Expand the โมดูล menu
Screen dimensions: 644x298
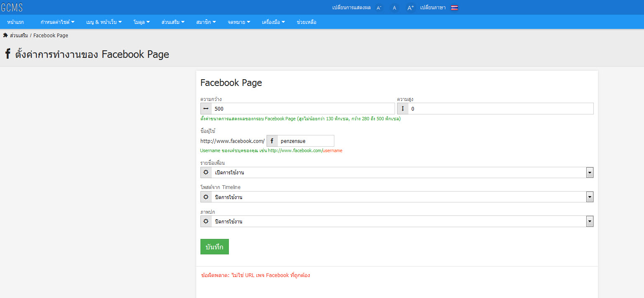[x=141, y=22]
